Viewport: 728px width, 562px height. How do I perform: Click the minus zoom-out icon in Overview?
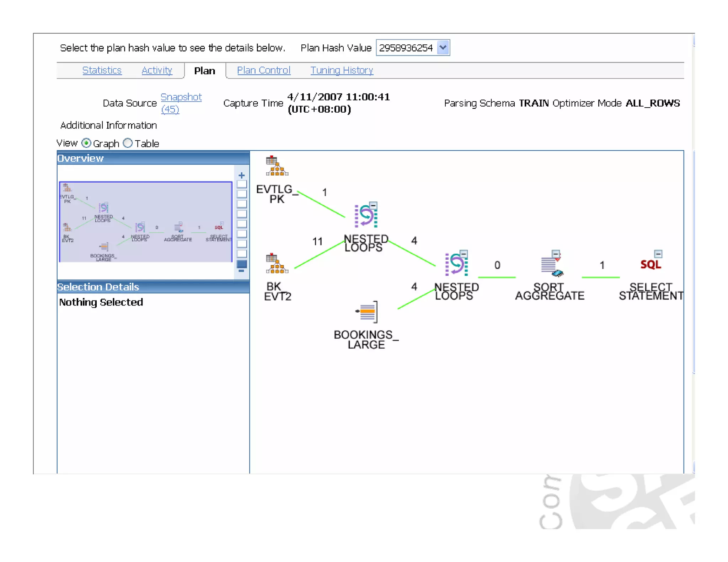[241, 271]
